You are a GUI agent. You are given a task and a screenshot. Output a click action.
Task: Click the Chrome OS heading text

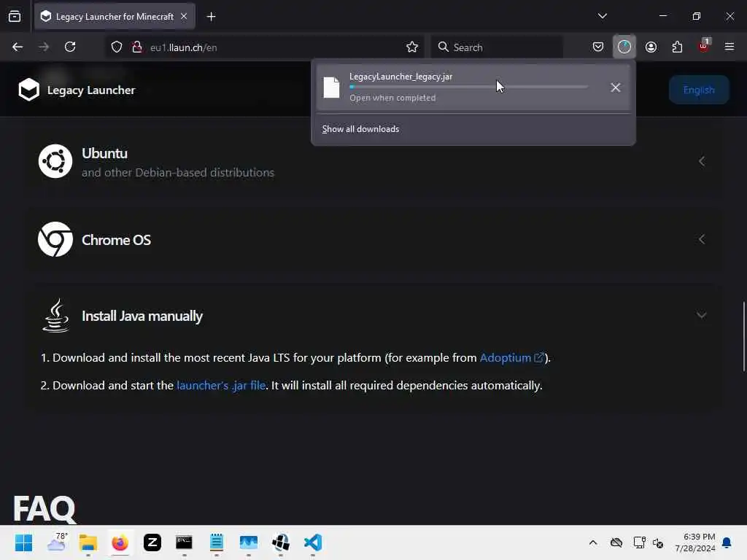point(116,240)
